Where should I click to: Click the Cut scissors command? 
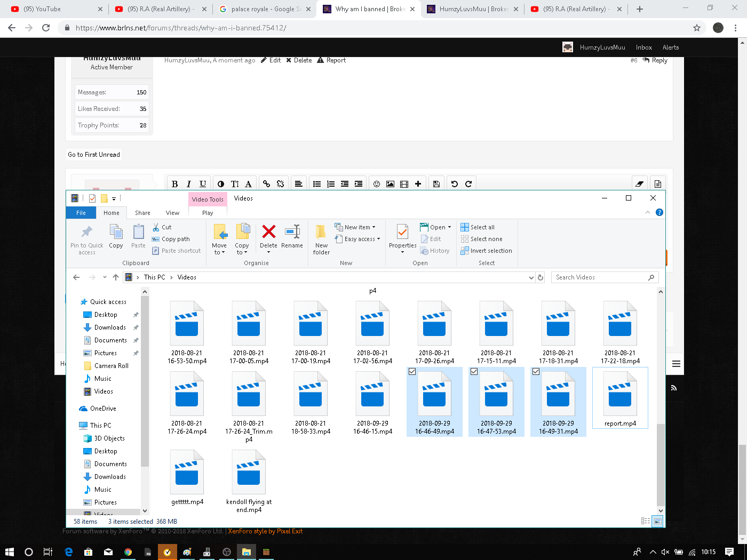tap(162, 227)
